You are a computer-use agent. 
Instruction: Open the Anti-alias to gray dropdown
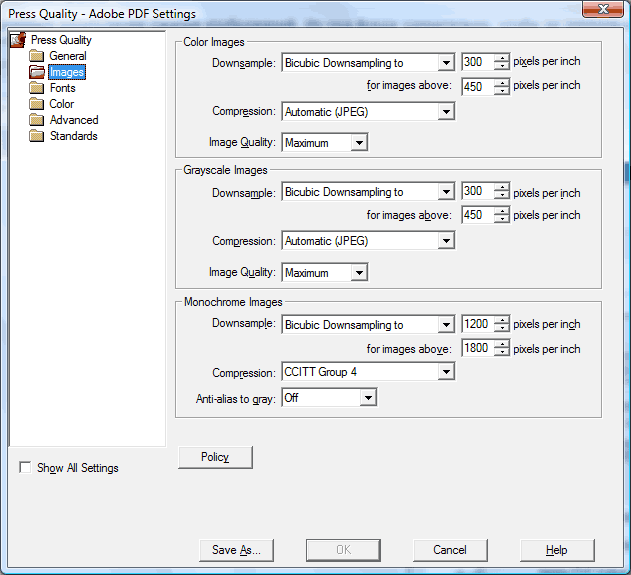click(x=329, y=398)
